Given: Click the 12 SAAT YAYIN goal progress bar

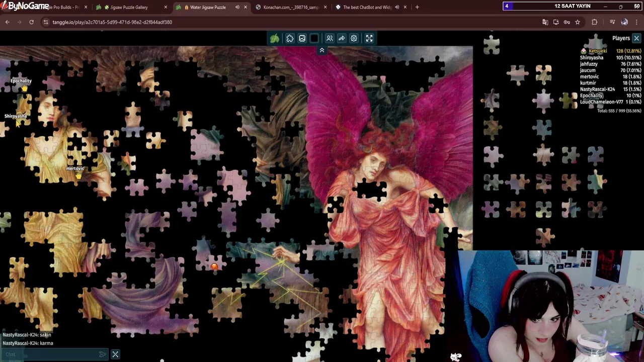Looking at the screenshot, I should tap(573, 6).
